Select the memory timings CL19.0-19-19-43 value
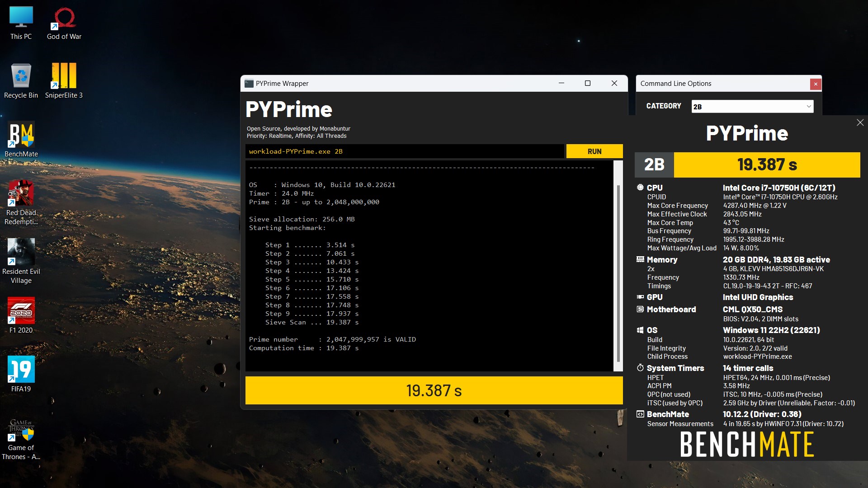This screenshot has width=868, height=488. (767, 286)
